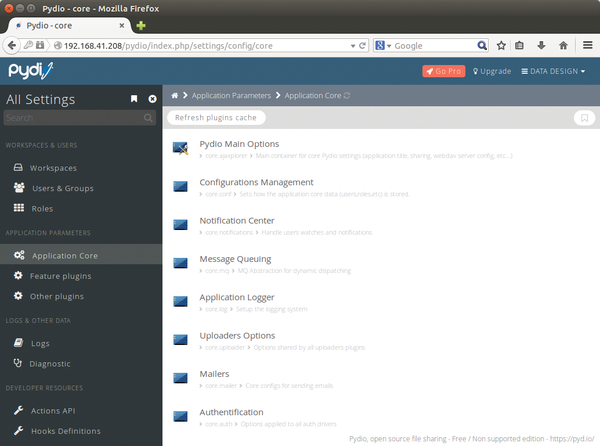Open search engine selector dropdown
The height and width of the screenshot is (446, 600).
point(383,46)
